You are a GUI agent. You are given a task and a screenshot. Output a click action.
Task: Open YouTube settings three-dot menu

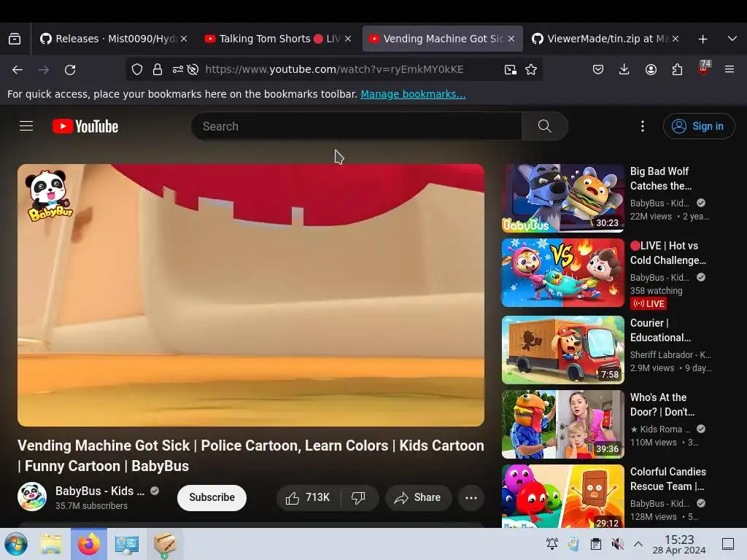[642, 126]
